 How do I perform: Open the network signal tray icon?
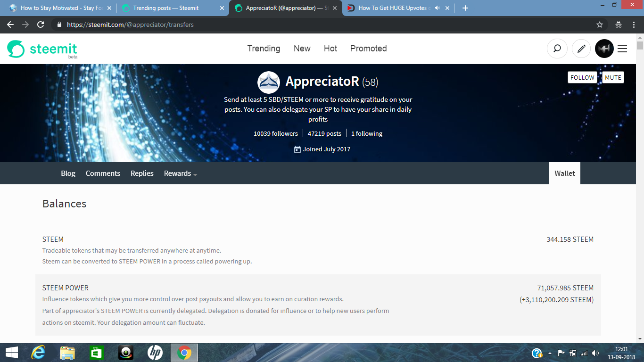click(584, 353)
